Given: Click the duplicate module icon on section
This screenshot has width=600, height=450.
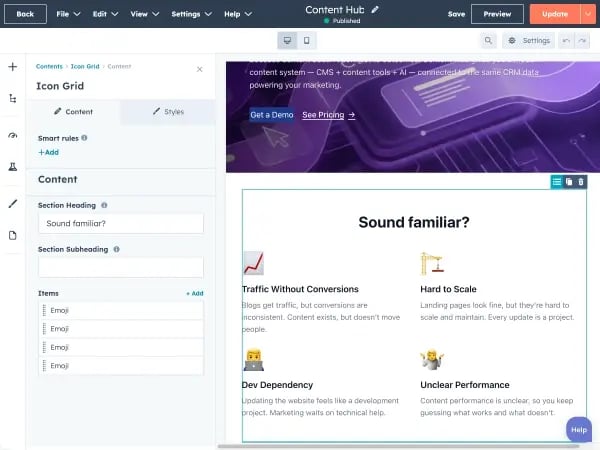Looking at the screenshot, I should pos(569,182).
